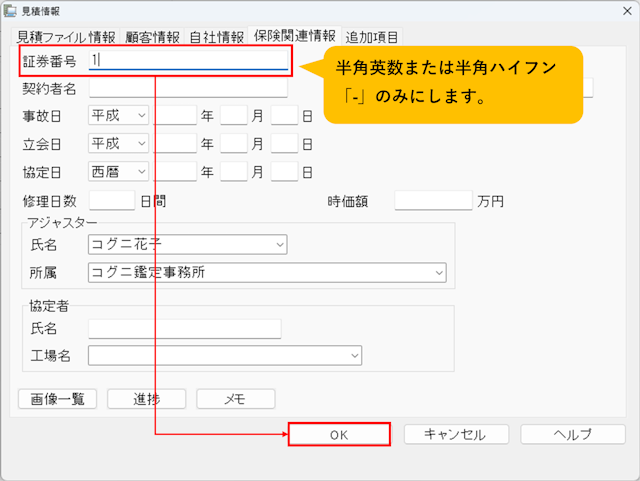Click the 修理日数 input box

(x=111, y=201)
